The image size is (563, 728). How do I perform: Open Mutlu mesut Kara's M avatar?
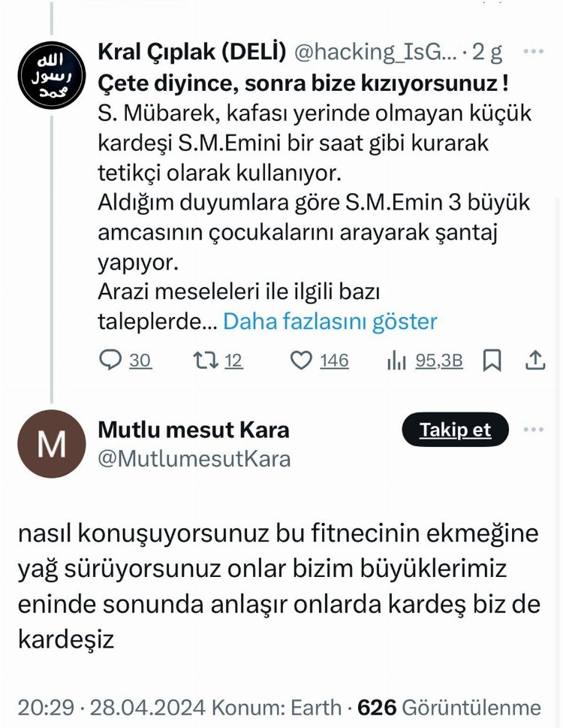click(x=52, y=443)
